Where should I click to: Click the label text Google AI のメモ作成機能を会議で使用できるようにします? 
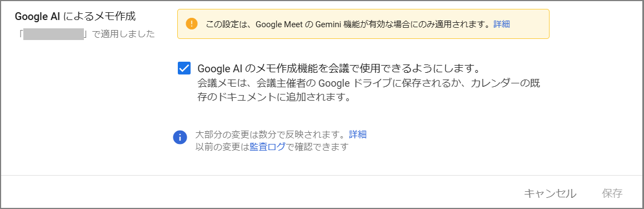tap(339, 68)
